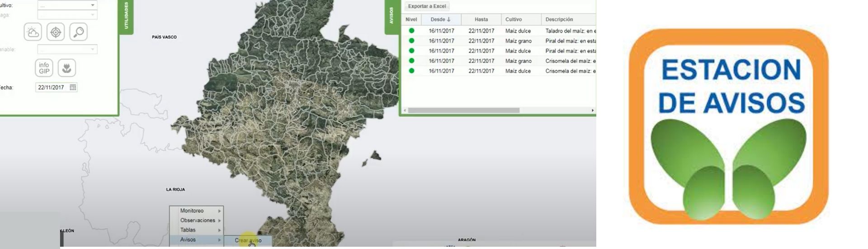
Task: Click the magnifying glass search icon
Action: point(78,32)
